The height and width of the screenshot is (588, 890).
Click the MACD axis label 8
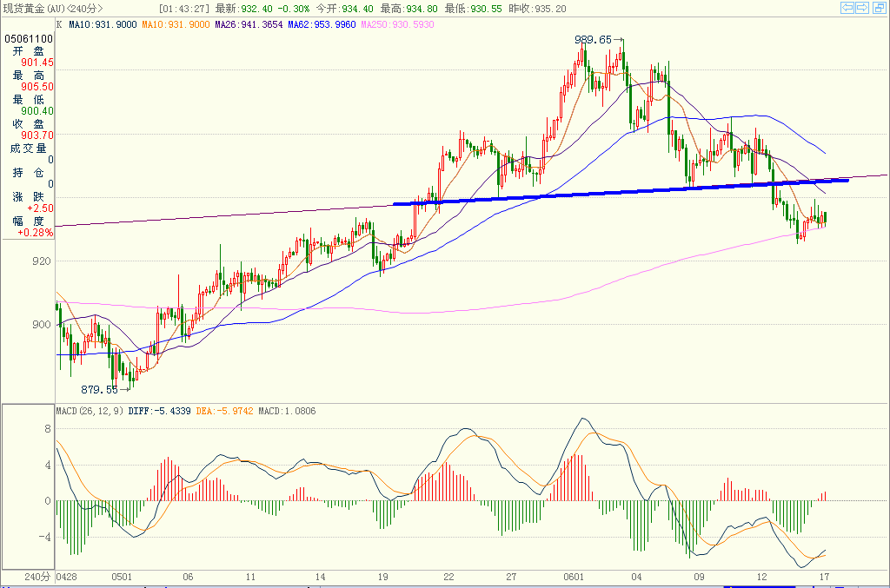point(48,429)
